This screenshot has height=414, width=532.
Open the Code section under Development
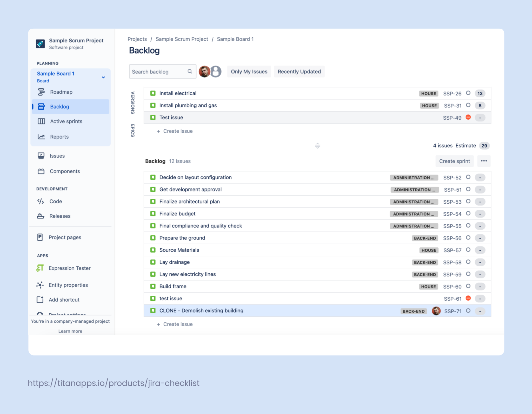[x=56, y=201]
